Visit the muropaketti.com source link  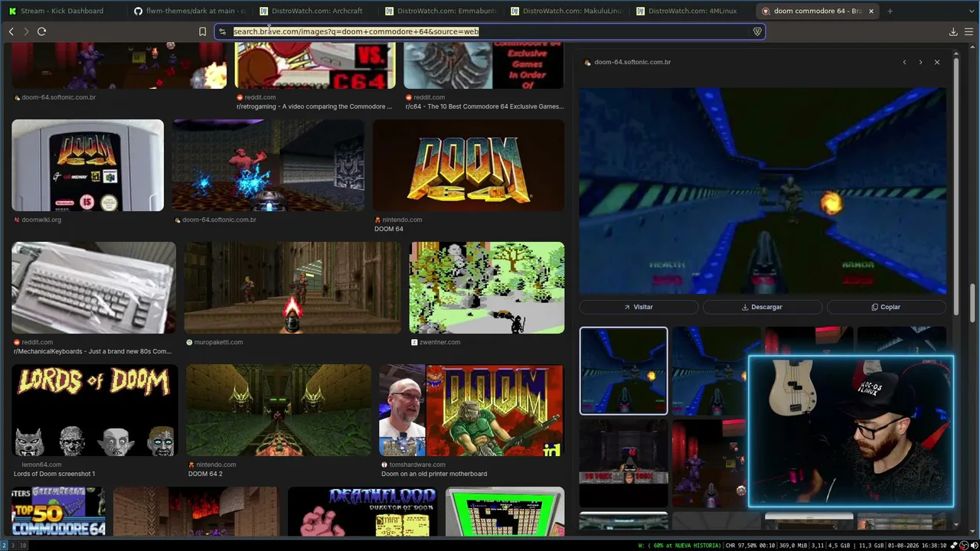coord(218,342)
